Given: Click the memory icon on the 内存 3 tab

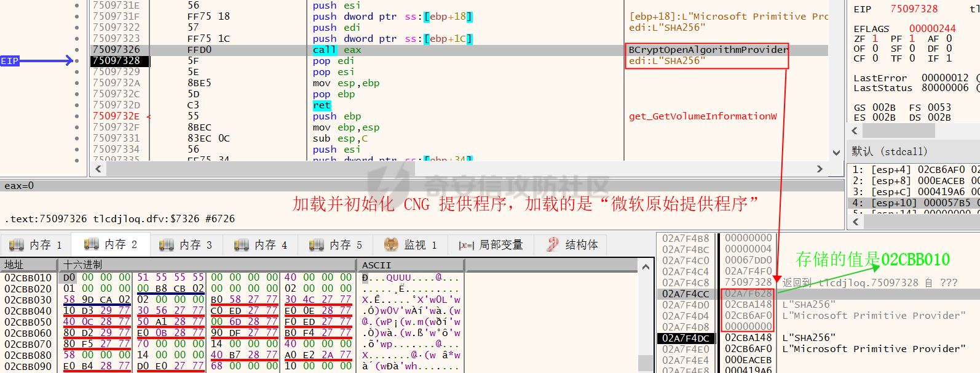Looking at the screenshot, I should (166, 245).
